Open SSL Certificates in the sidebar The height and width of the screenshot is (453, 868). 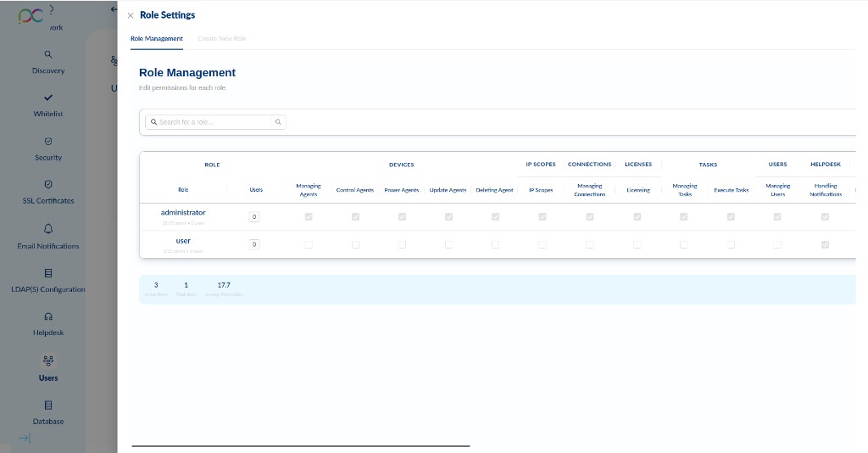tap(48, 200)
